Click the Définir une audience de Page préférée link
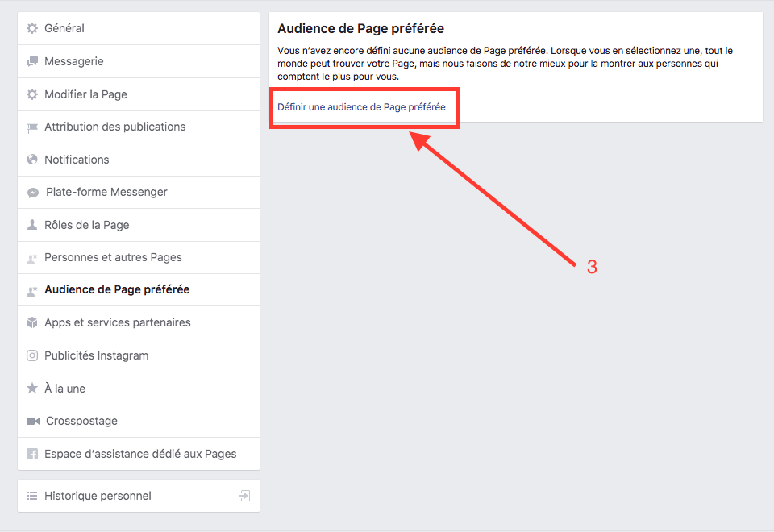The image size is (774, 532). 361,106
